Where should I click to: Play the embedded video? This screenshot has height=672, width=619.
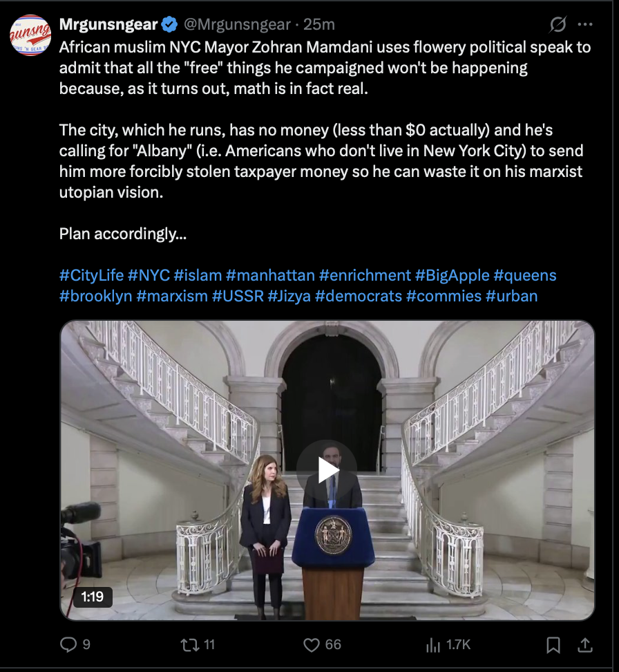pos(327,470)
